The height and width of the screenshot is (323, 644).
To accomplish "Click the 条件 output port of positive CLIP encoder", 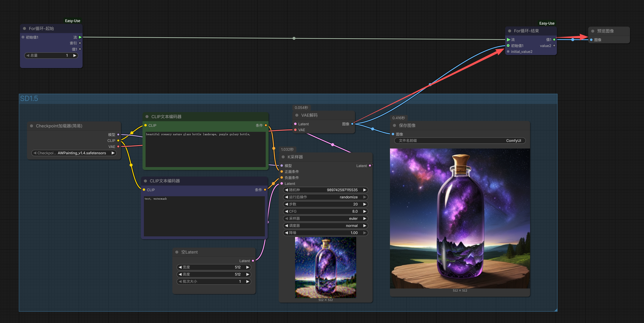I will (266, 126).
